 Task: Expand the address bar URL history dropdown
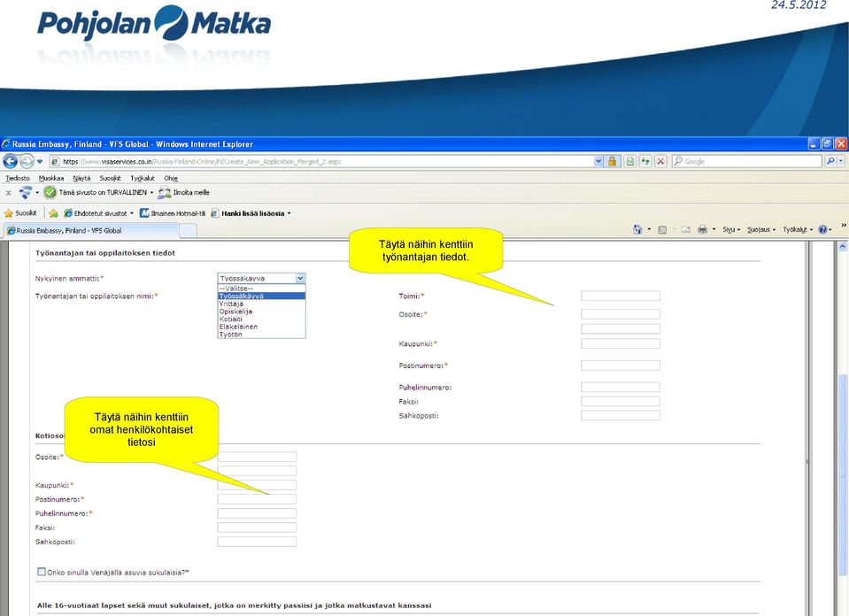click(x=598, y=161)
